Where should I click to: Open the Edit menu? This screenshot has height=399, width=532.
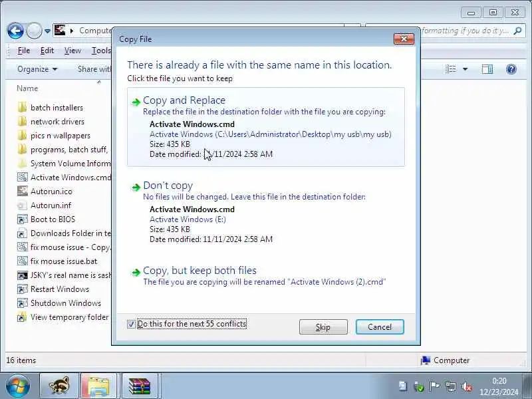pos(47,51)
